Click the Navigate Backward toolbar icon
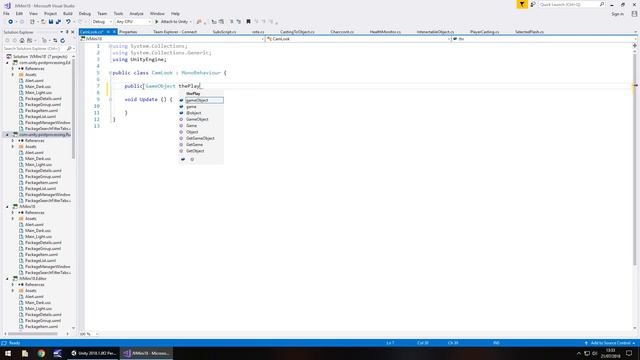 pyautogui.click(x=10, y=22)
